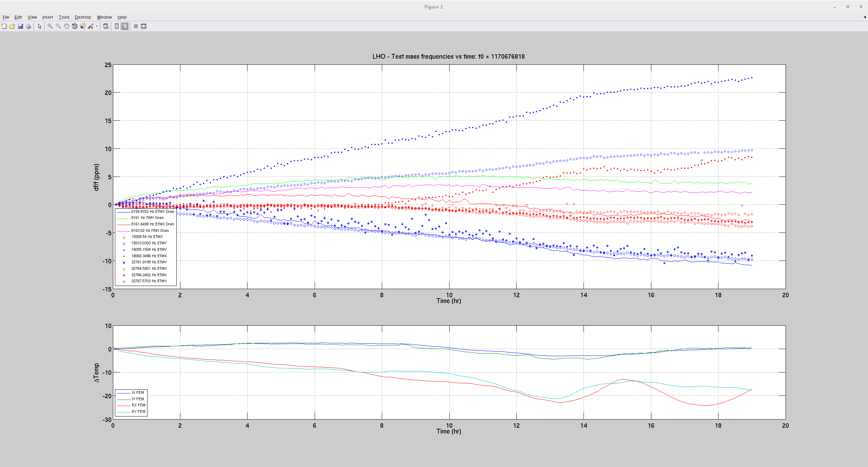Open the Edit menu
The height and width of the screenshot is (467, 868).
pos(18,17)
